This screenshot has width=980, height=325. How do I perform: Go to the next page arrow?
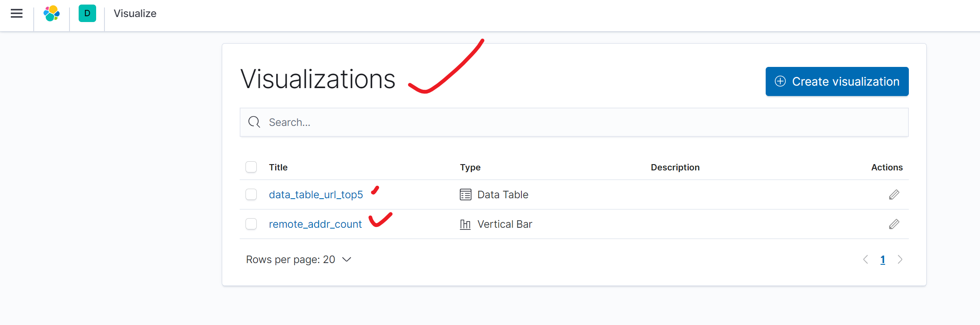900,260
